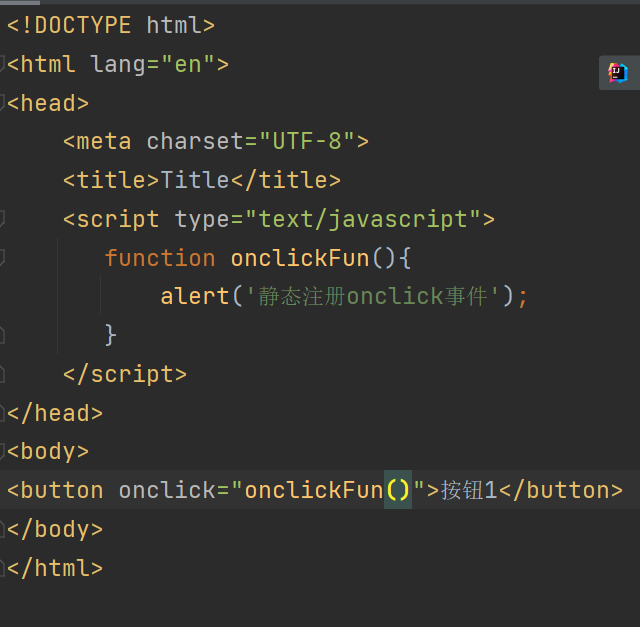Click the closing head tag
This screenshot has height=627, width=640.
pyautogui.click(x=55, y=413)
